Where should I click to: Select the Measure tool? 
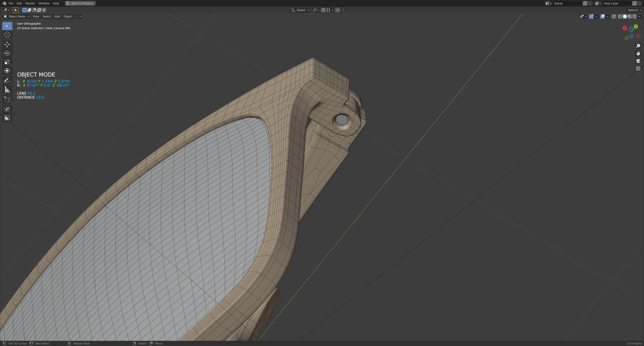click(x=7, y=89)
